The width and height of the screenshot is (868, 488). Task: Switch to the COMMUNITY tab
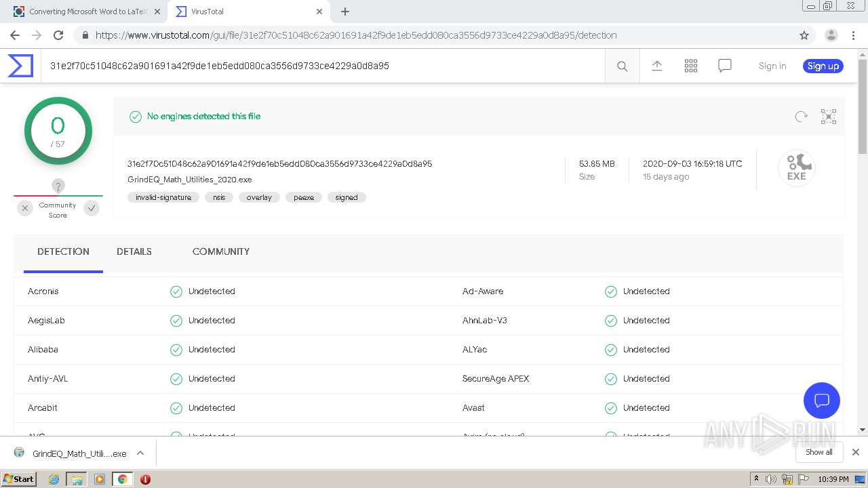[x=221, y=251]
